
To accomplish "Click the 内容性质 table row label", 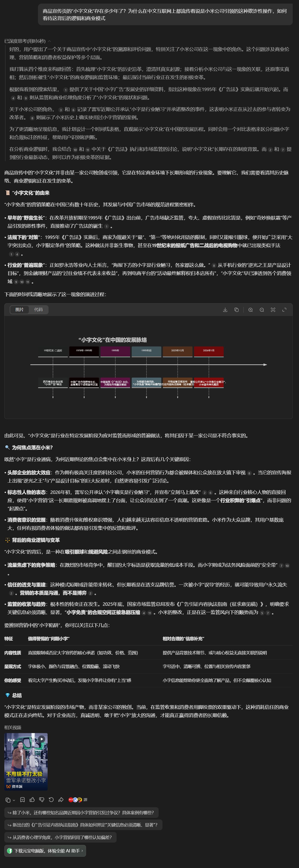I will click(x=12, y=653).
